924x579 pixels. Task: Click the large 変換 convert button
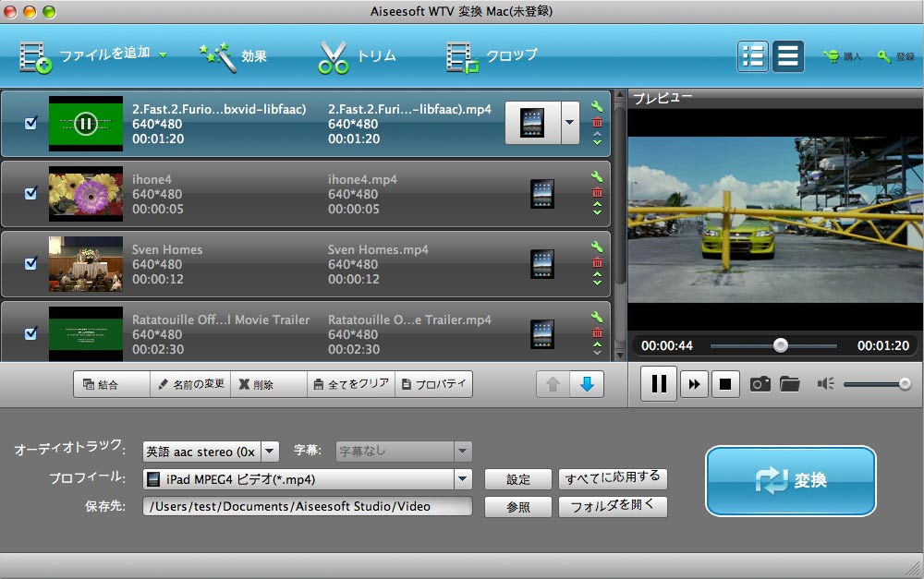(x=790, y=480)
